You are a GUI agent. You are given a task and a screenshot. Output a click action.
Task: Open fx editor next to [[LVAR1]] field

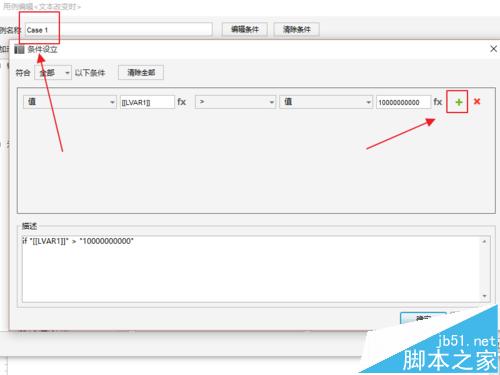coord(182,102)
